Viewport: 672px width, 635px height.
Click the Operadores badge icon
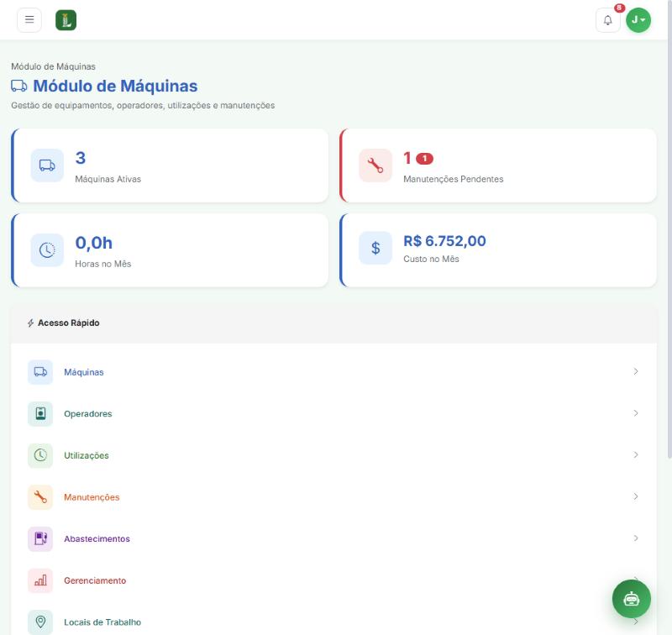pyautogui.click(x=40, y=413)
